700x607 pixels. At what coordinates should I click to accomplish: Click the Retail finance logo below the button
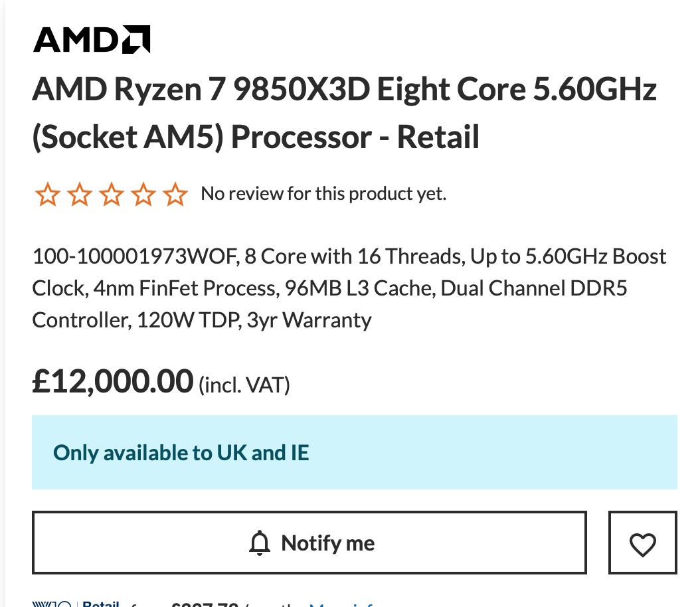click(76, 603)
